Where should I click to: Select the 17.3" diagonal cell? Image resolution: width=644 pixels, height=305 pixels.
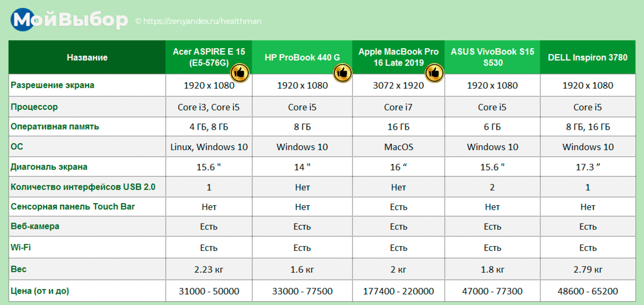[x=588, y=167]
